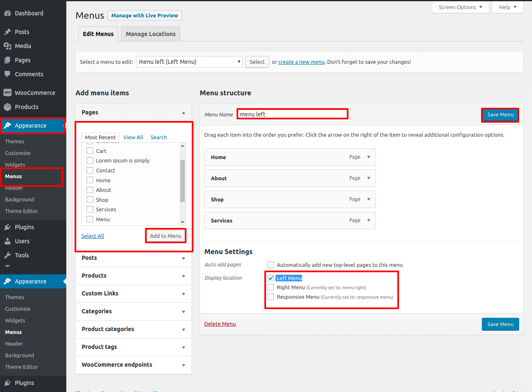
Task: Open the Media library icon
Action: 7,46
